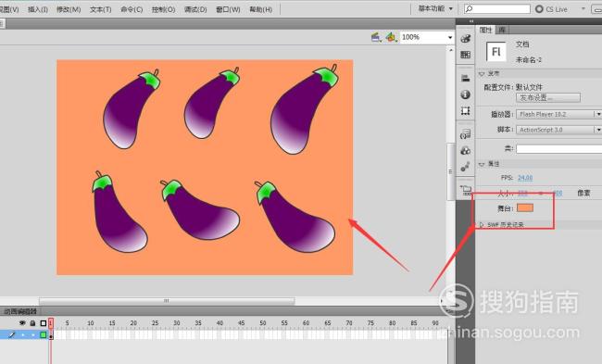Image resolution: width=602 pixels, height=364 pixels.
Task: Open the Align panel icon
Action: [465, 79]
